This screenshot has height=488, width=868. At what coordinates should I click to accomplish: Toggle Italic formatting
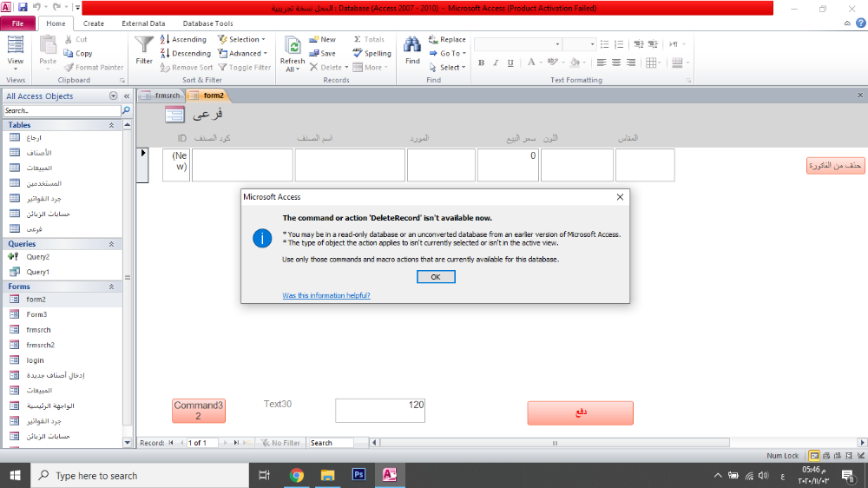496,63
